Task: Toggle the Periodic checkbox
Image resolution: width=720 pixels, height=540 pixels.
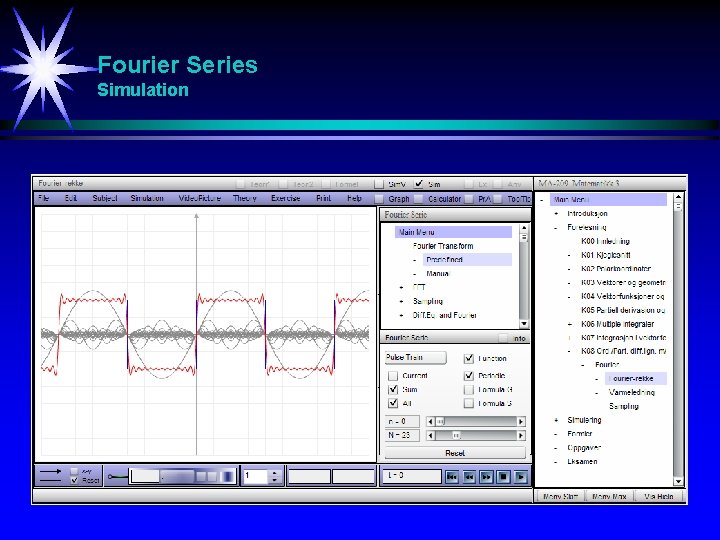Action: [x=469, y=376]
